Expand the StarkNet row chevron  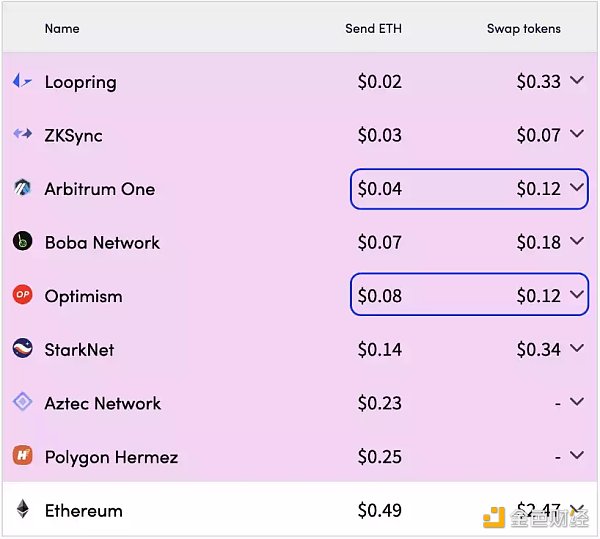pos(577,348)
